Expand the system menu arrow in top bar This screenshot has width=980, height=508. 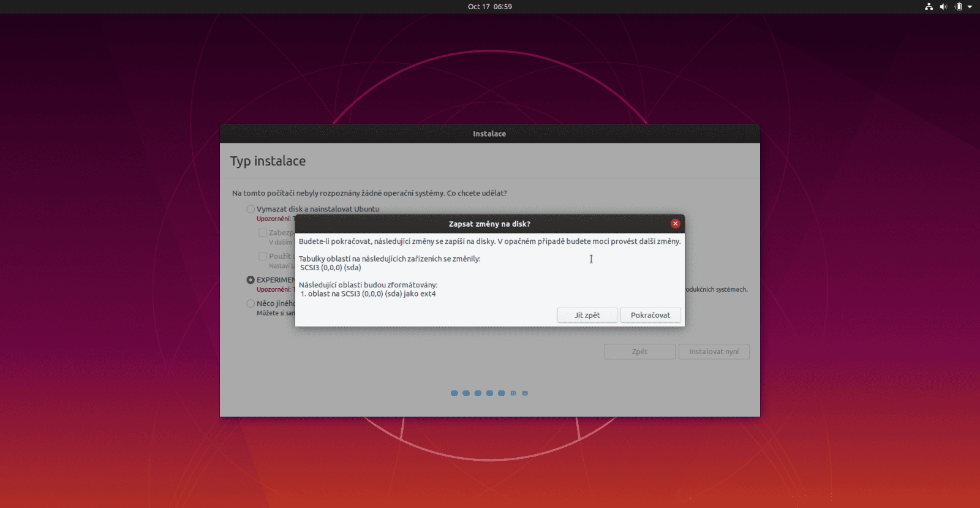[970, 7]
